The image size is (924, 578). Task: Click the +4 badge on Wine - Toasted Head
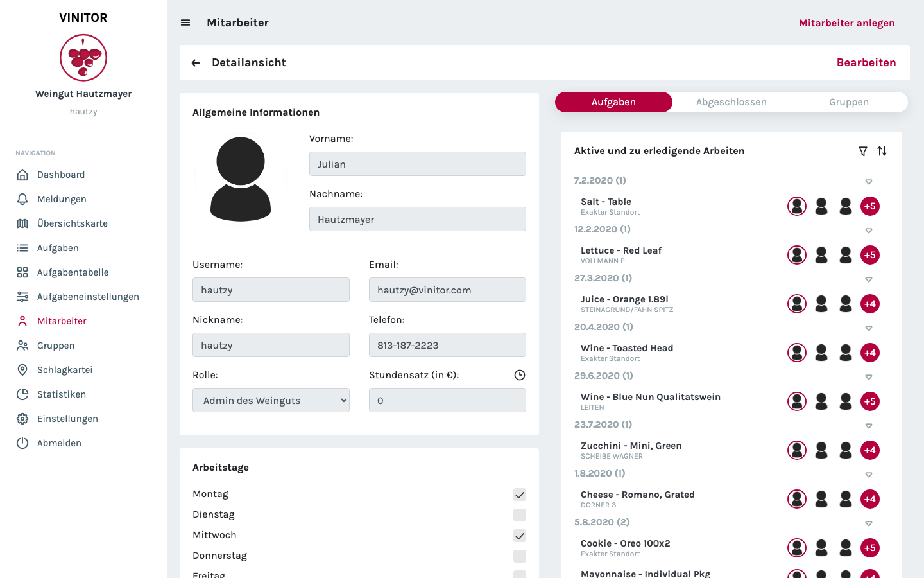[870, 353]
